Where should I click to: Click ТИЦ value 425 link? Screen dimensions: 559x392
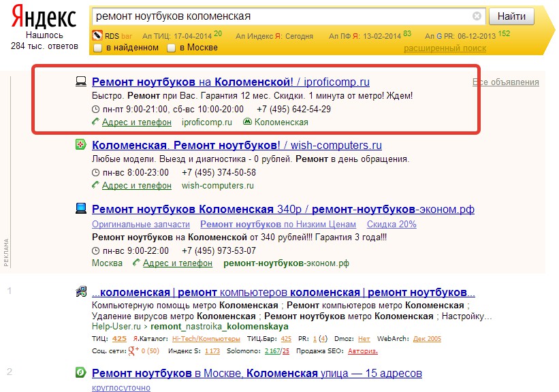tap(119, 338)
